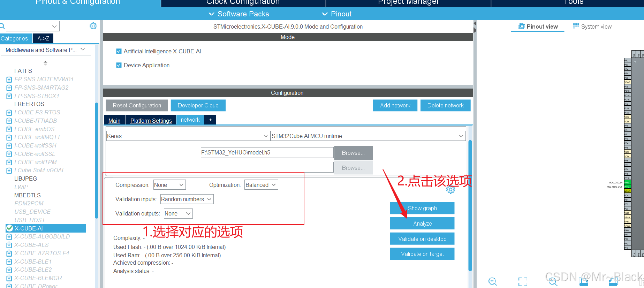Open STM32Cube.AI MCU runtime dropdown
644x288 pixels.
(x=368, y=136)
